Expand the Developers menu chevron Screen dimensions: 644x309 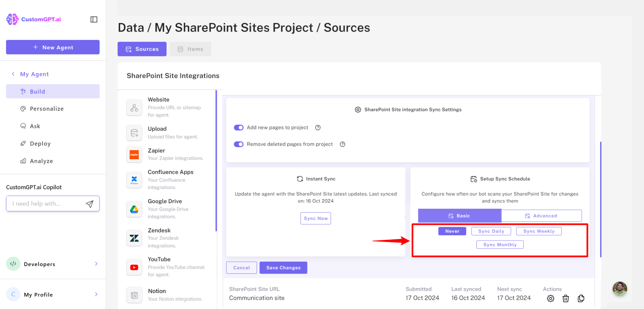pyautogui.click(x=96, y=264)
